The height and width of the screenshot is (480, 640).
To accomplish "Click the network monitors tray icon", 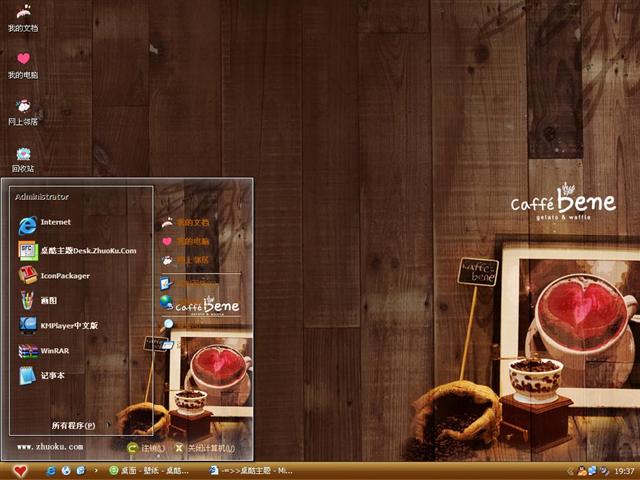I will [x=592, y=471].
